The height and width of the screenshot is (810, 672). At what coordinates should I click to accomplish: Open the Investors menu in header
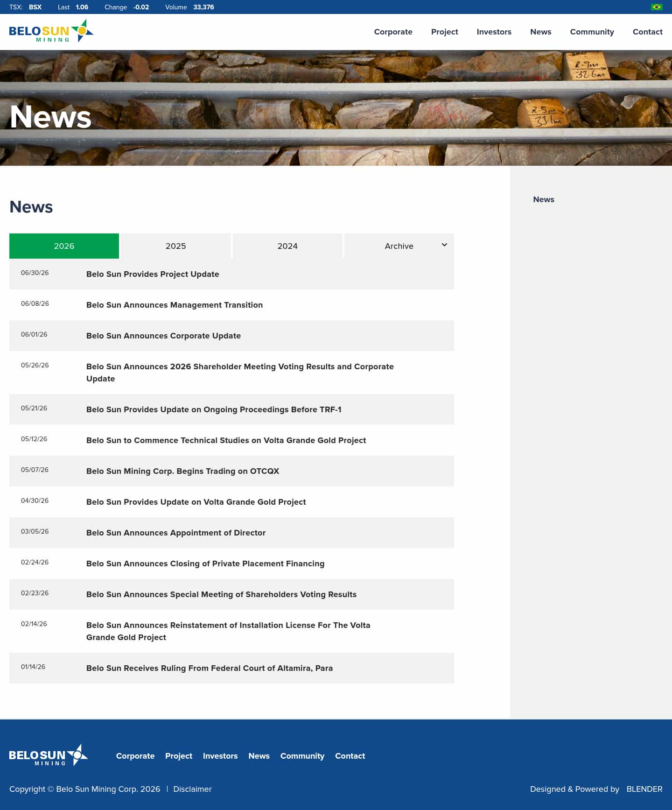(494, 32)
